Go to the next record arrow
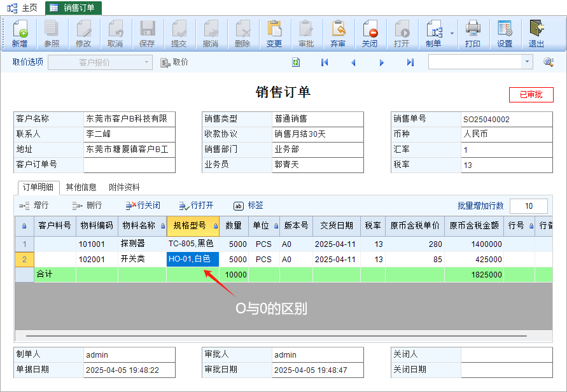The height and width of the screenshot is (392, 567). [382, 62]
